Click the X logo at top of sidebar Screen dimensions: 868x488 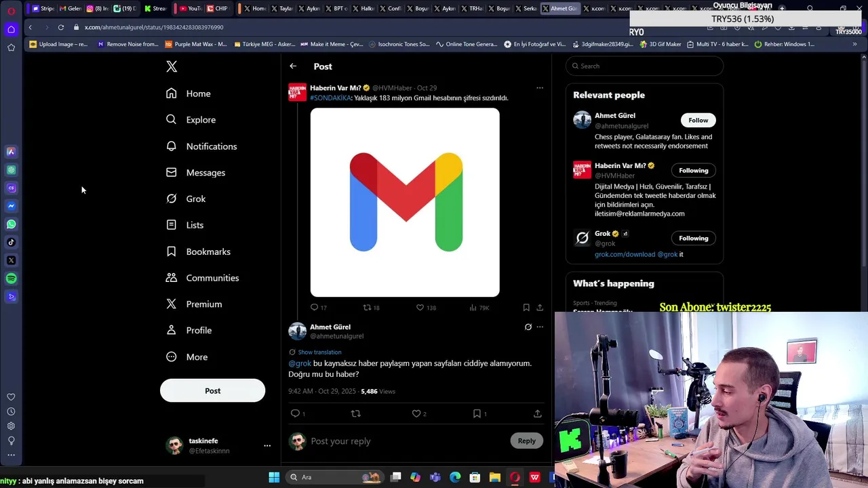pos(172,66)
